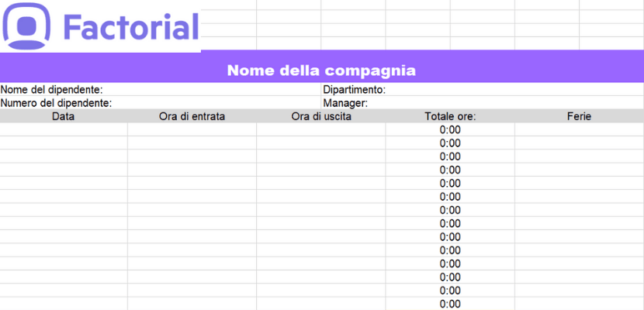Select the second 0:00 cell under Totale ore
The width and height of the screenshot is (644, 310).
(450, 143)
